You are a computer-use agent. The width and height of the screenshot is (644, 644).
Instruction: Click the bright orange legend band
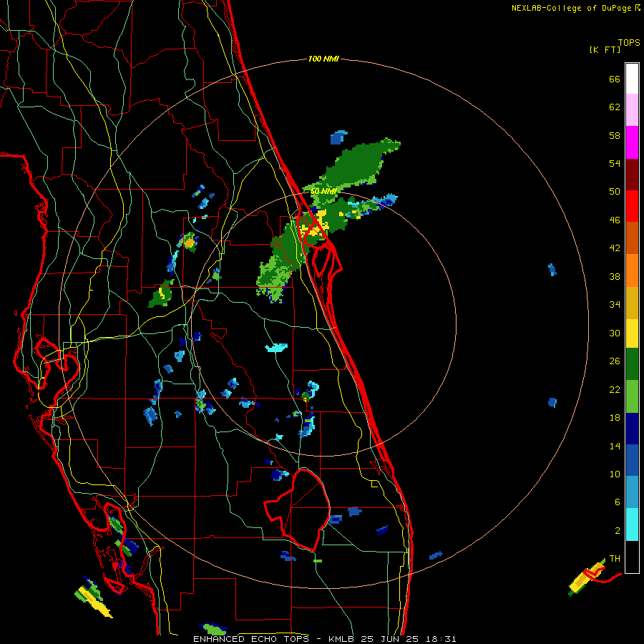(x=632, y=270)
